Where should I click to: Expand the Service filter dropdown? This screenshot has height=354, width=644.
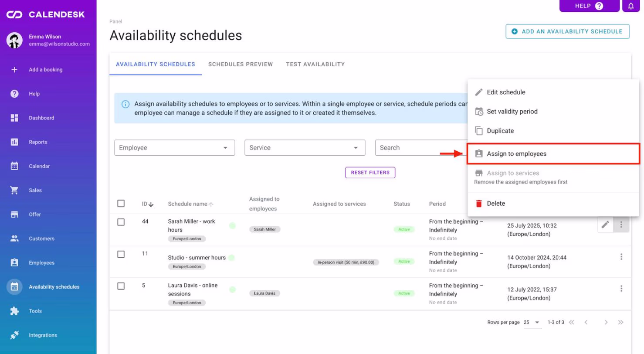coord(305,148)
